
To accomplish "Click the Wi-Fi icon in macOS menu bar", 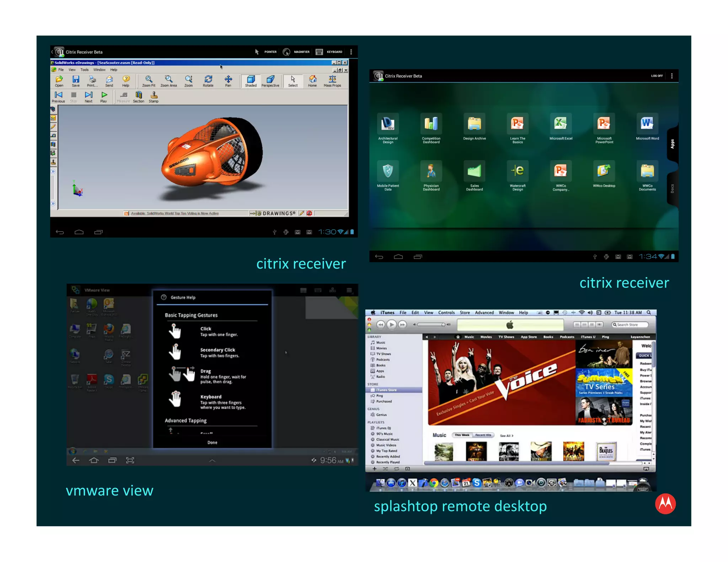I will [x=582, y=313].
